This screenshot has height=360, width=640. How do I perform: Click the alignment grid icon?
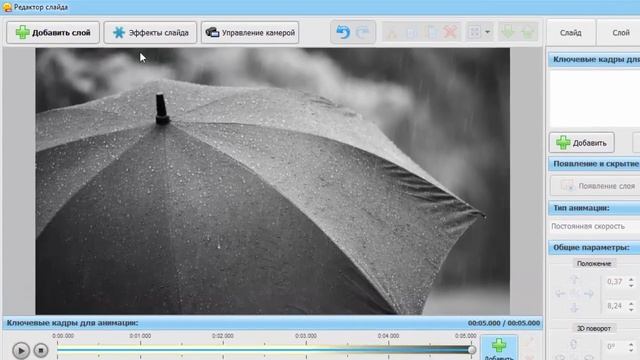pyautogui.click(x=475, y=32)
